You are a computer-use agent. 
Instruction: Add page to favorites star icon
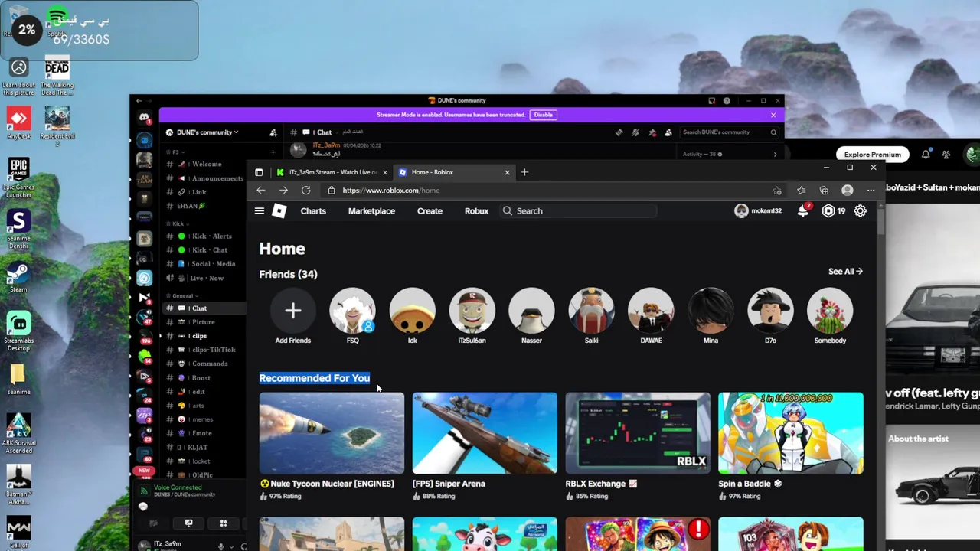tap(777, 191)
